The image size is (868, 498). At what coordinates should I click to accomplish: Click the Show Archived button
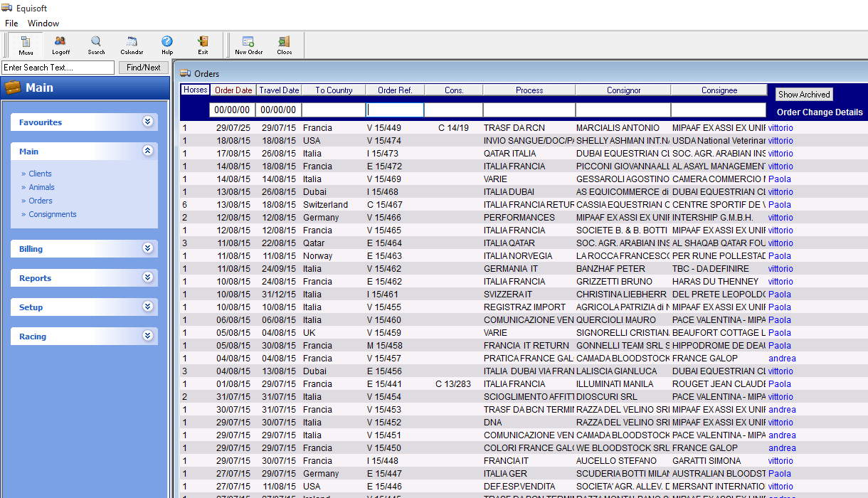pos(803,94)
